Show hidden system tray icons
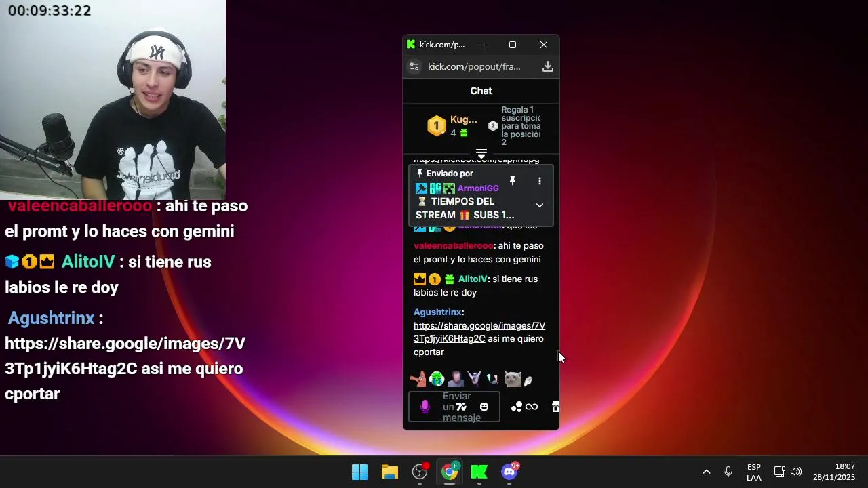Screen dimensions: 868x488 pos(706,472)
